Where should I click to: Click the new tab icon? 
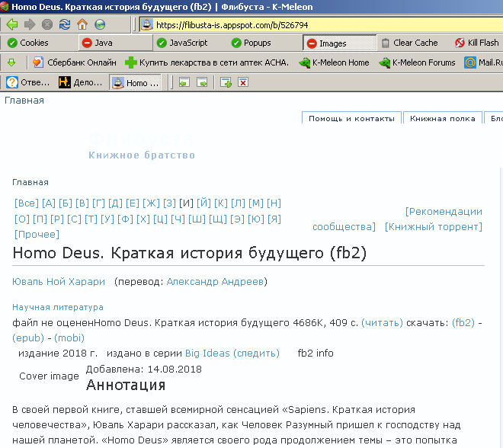pyautogui.click(x=226, y=82)
